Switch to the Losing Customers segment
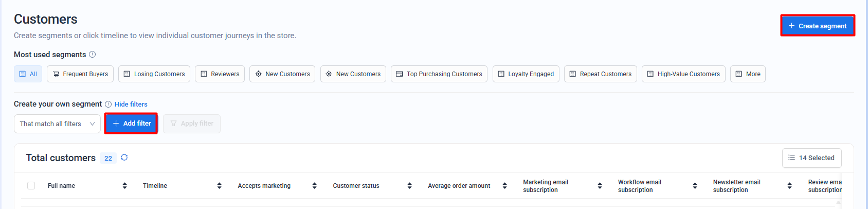This screenshot has height=209, width=868. pyautogui.click(x=154, y=74)
